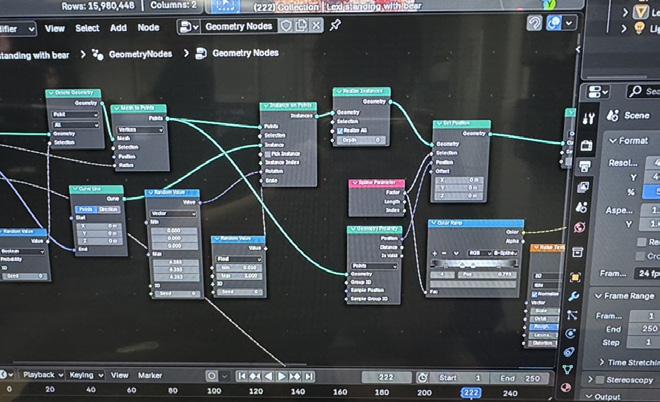Select Points mode on Curve Line node
Viewport: 660px width, 402px height.
coord(86,209)
